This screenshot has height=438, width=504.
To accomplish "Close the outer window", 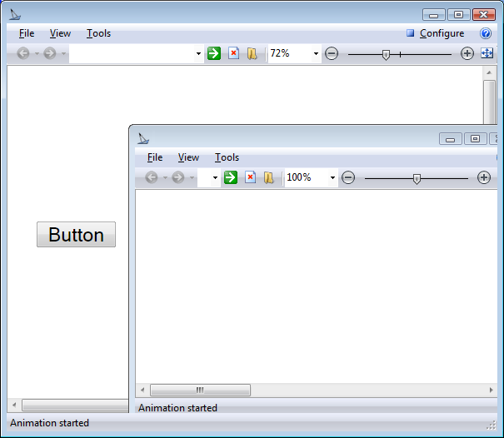I will point(484,15).
